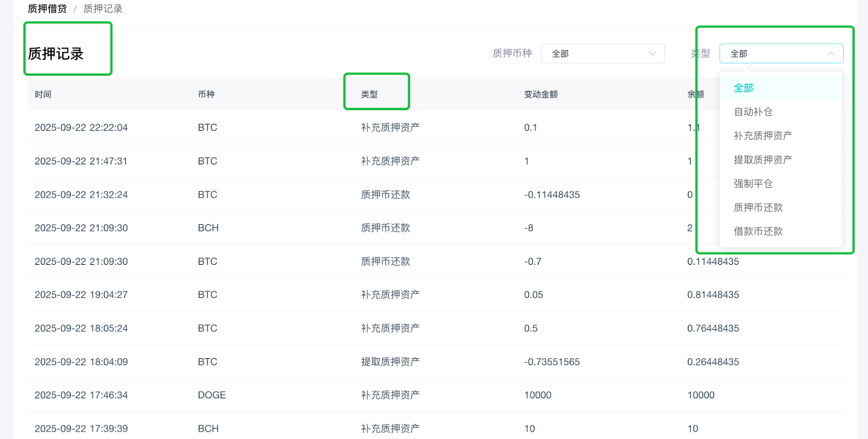Open the 质押币种 dropdown
Screen dimensions: 868x439
(x=603, y=53)
